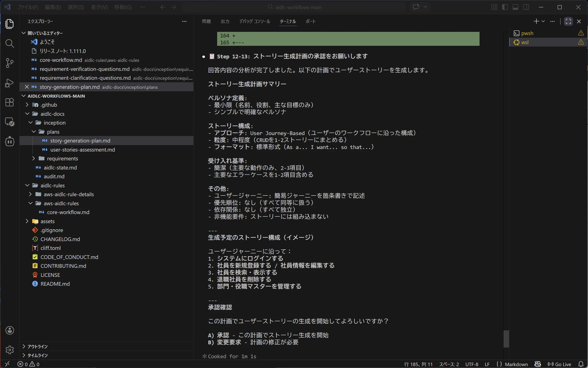Image resolution: width=588 pixels, height=368 pixels.
Task: Go forward with the navigation arrow
Action: pos(173,7)
